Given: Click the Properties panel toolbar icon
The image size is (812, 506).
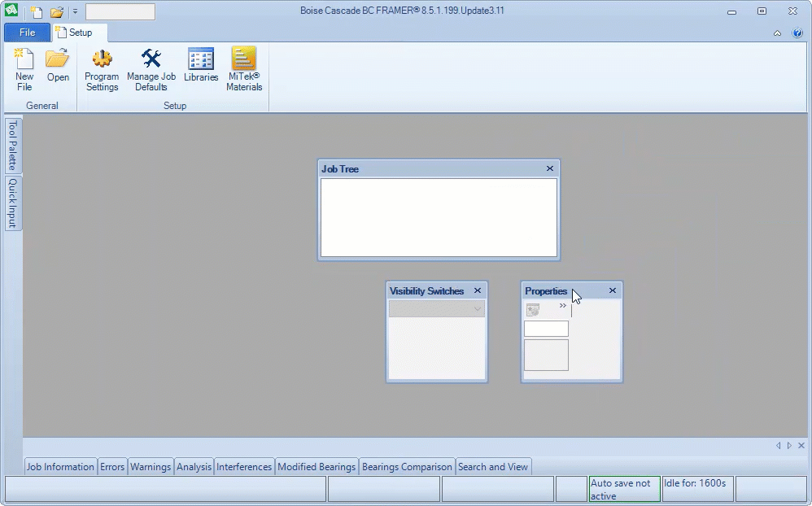Looking at the screenshot, I should (x=533, y=310).
